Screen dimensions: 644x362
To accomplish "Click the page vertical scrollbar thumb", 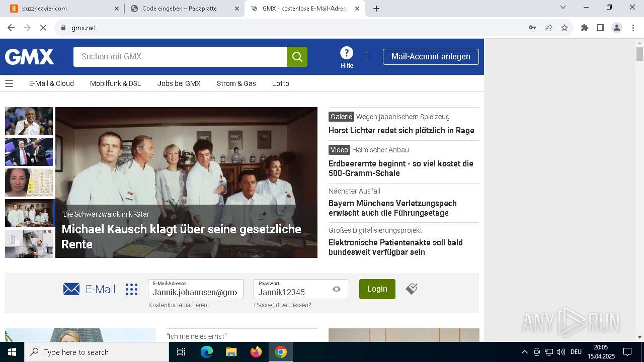I will (x=639, y=54).
